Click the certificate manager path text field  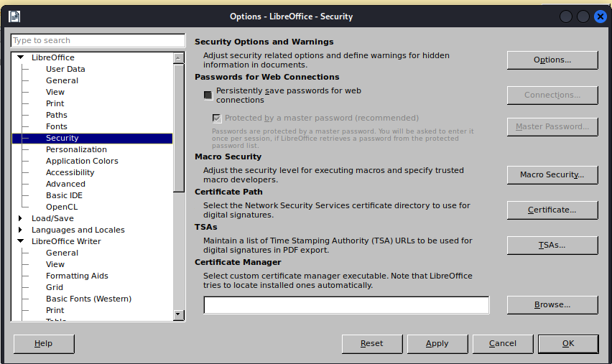click(346, 305)
